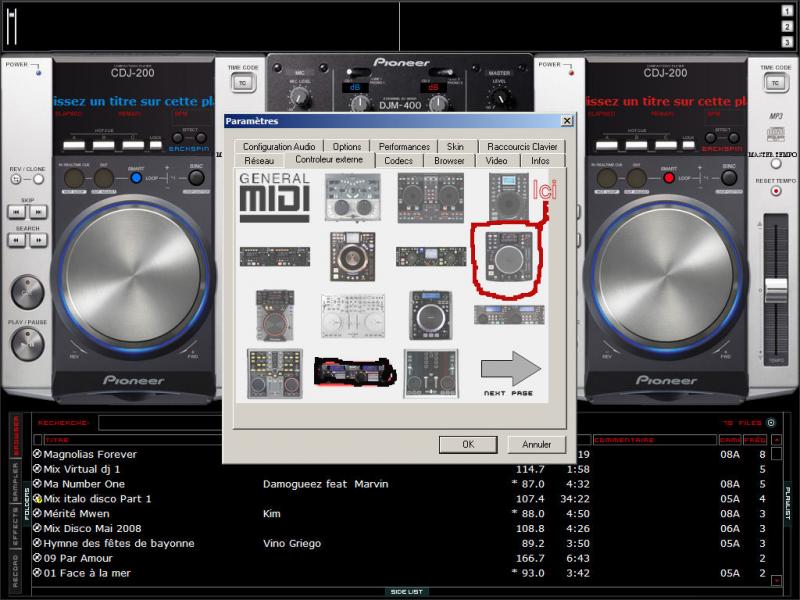Click the Next Page arrow

point(509,372)
